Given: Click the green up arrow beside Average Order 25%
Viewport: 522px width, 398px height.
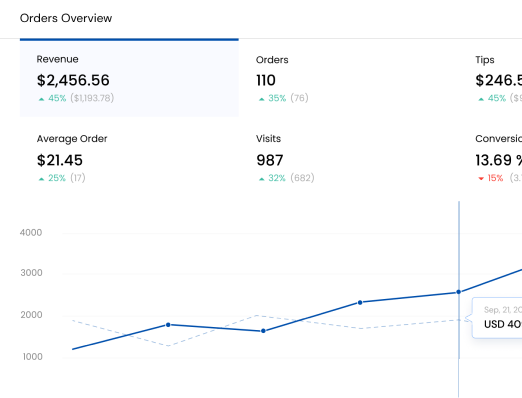Looking at the screenshot, I should click(x=41, y=179).
